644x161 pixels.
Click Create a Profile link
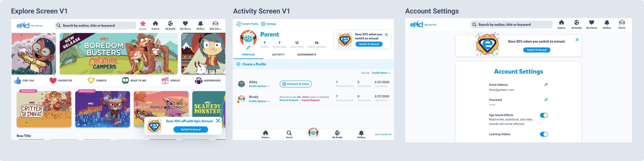pyautogui.click(x=251, y=64)
